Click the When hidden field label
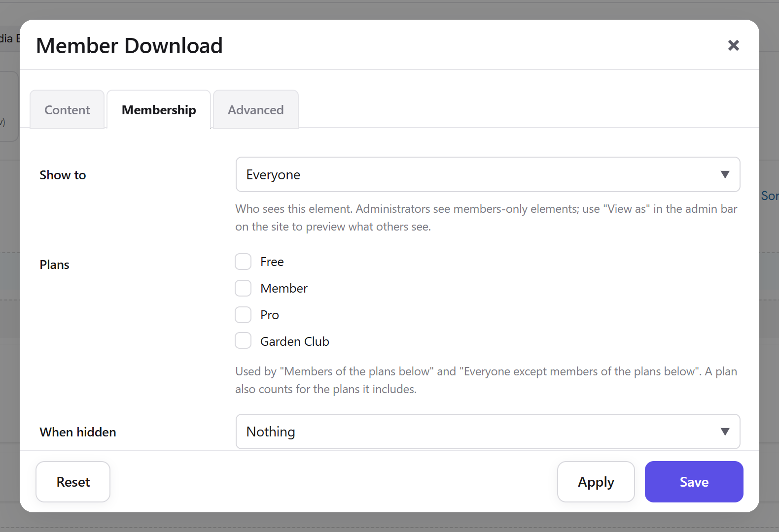 tap(78, 432)
